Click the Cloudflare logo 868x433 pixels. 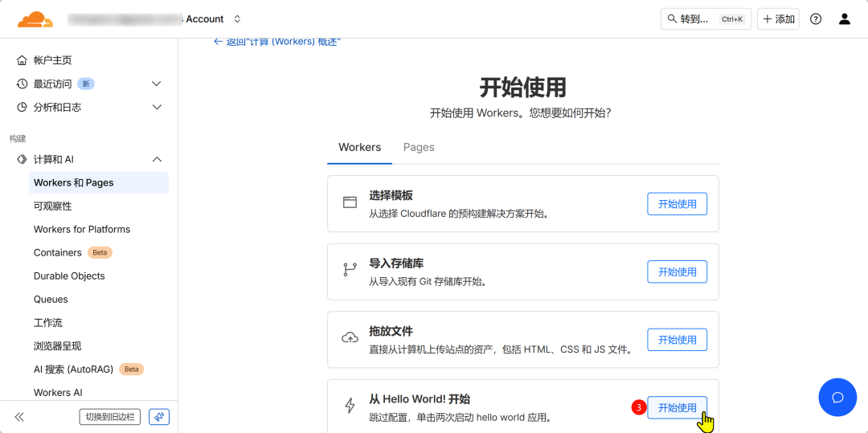point(35,19)
